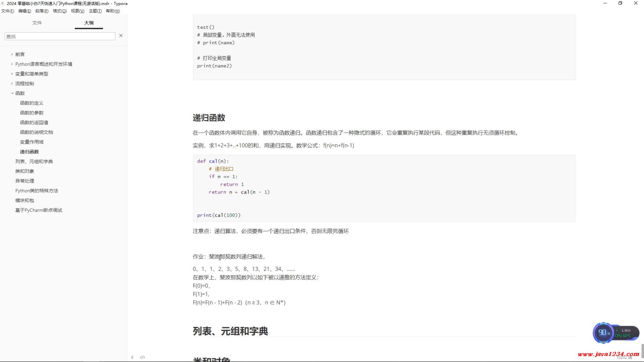Restore down the Typora window
The image size is (644, 362).
[620, 3]
